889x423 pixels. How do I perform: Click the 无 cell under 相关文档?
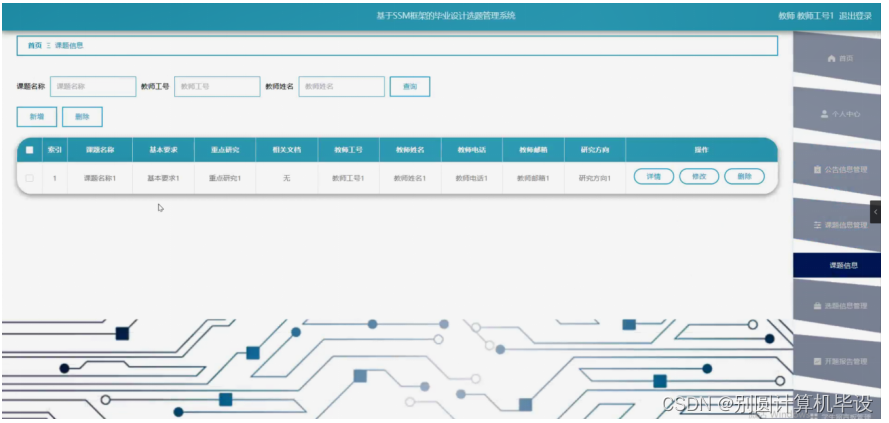click(287, 178)
